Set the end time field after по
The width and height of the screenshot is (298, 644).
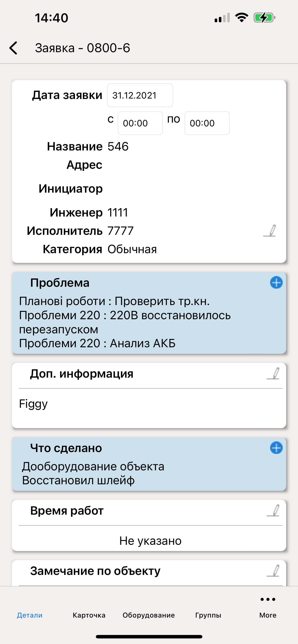click(x=207, y=123)
